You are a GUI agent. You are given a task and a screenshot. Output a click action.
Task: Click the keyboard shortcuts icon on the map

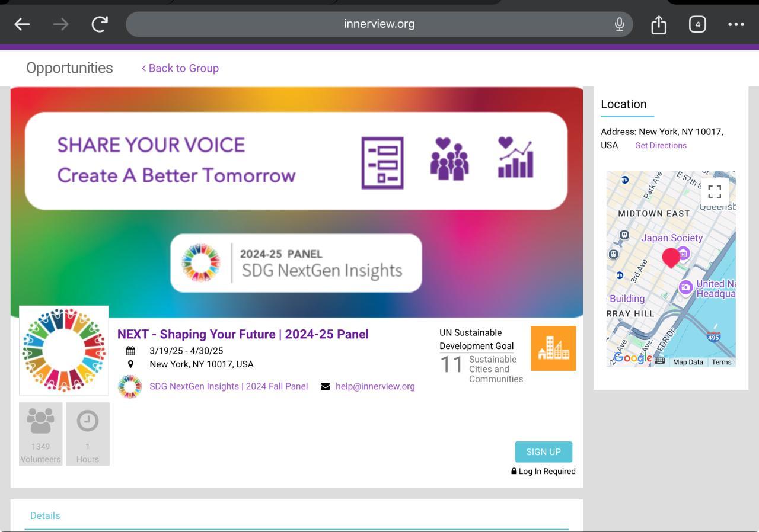(x=659, y=360)
